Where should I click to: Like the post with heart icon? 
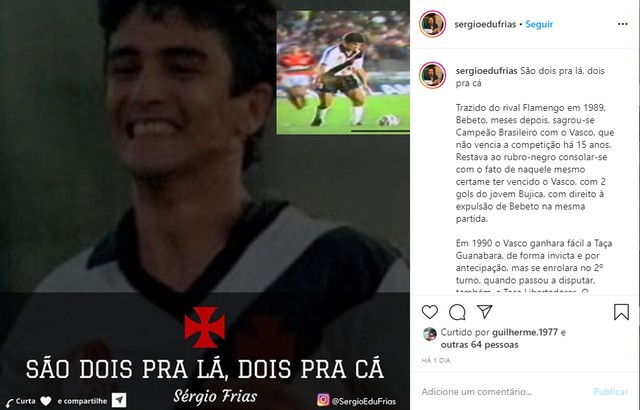point(430,312)
